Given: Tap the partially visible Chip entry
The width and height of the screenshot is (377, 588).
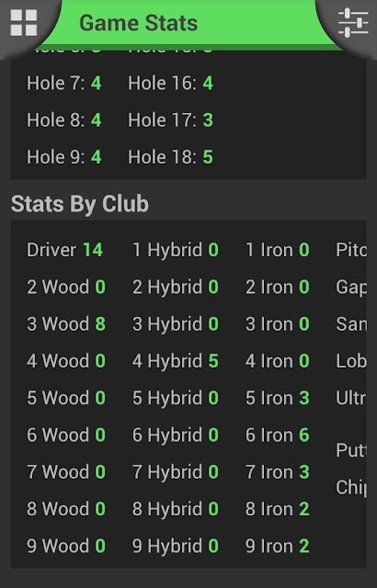Looking at the screenshot, I should (x=350, y=487).
